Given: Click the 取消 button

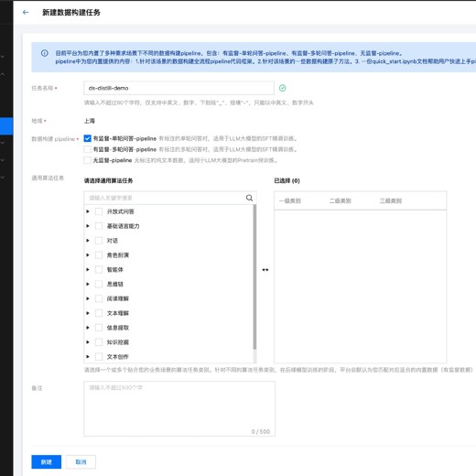Looking at the screenshot, I should [81, 462].
